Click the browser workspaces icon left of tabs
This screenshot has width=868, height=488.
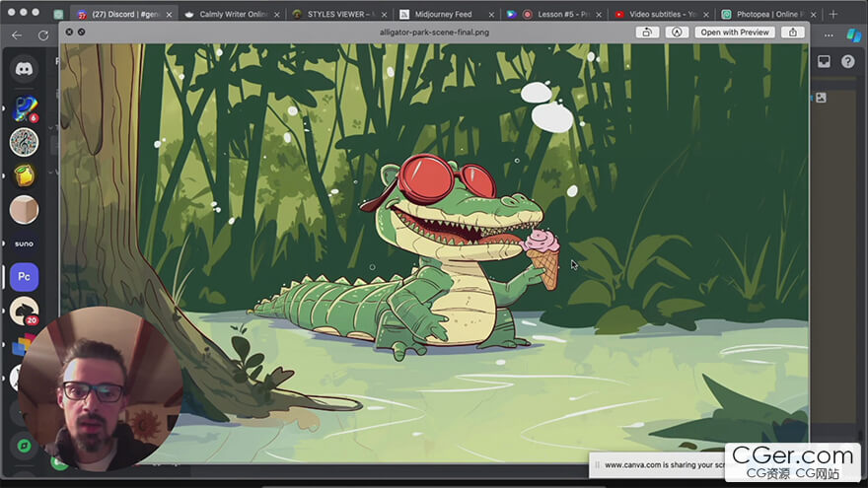tap(58, 15)
